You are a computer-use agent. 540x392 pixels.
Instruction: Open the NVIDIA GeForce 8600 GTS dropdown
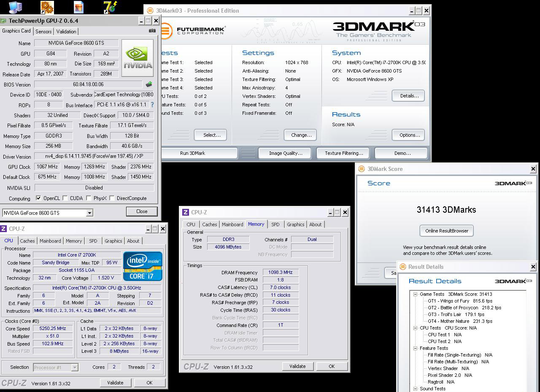(x=89, y=213)
